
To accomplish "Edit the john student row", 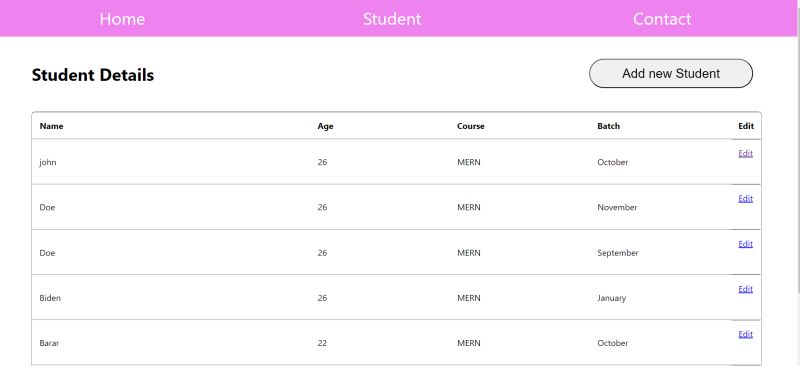I will pyautogui.click(x=745, y=153).
